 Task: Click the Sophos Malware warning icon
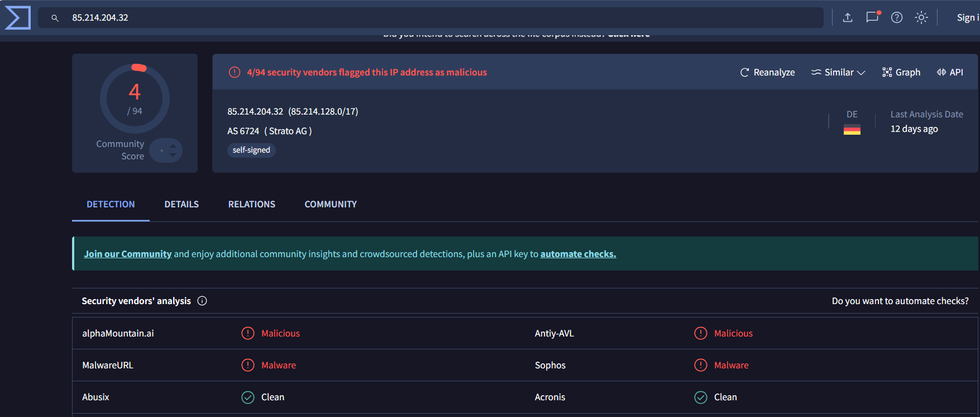tap(701, 365)
